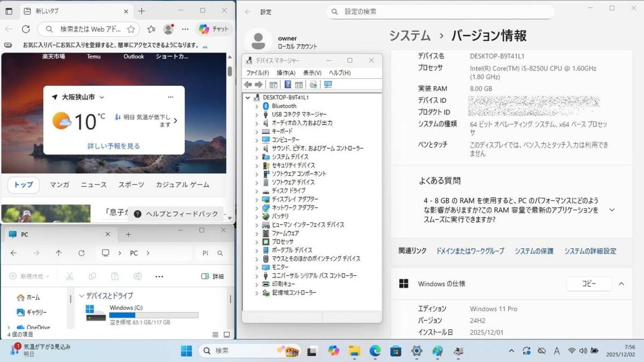This screenshot has height=362, width=644.
Task: Expand the ディスプレイ アダプター device category
Action: coord(257,200)
